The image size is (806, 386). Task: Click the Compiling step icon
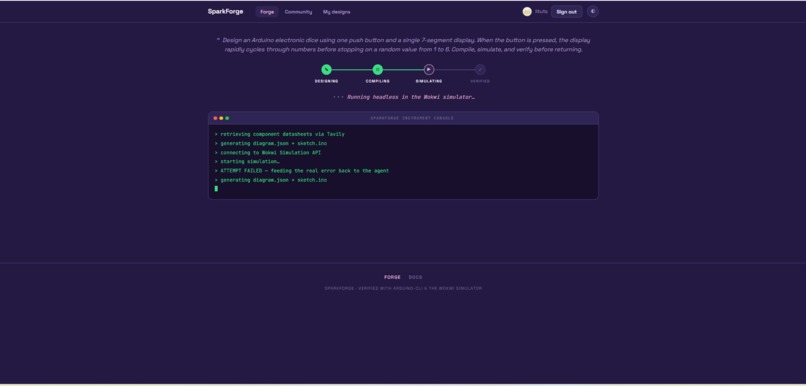[x=378, y=69]
